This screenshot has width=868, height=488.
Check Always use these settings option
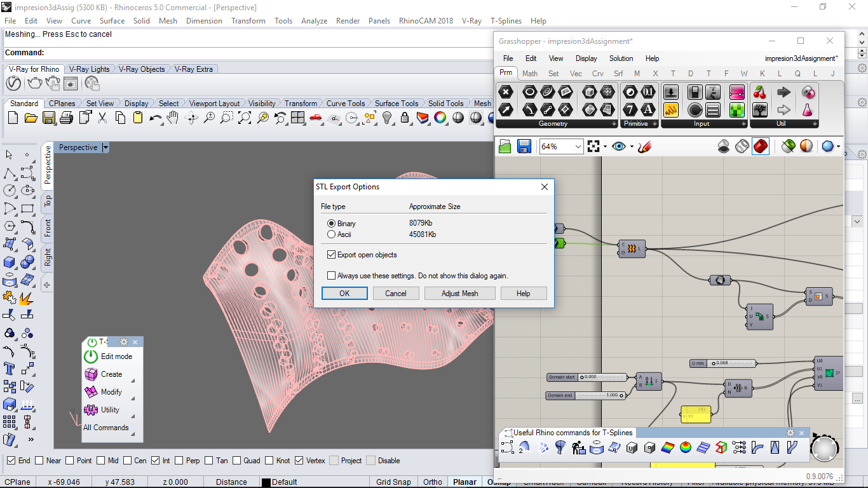tap(331, 276)
